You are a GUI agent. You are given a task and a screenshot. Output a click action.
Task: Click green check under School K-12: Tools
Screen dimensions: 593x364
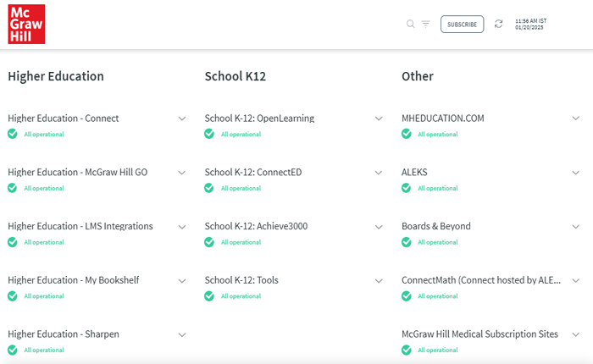[209, 296]
